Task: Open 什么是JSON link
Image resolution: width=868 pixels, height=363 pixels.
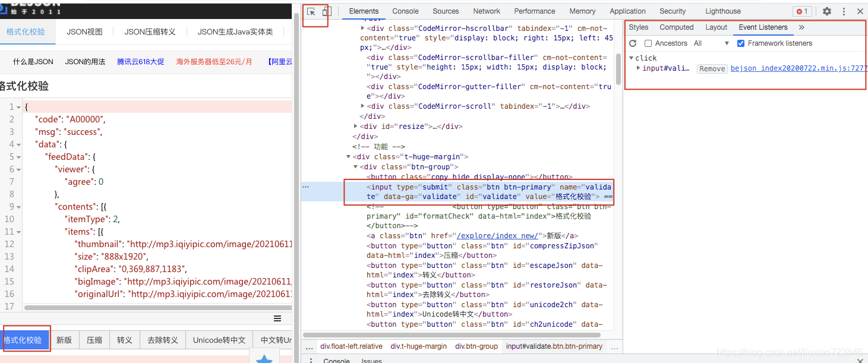Action: [x=33, y=61]
